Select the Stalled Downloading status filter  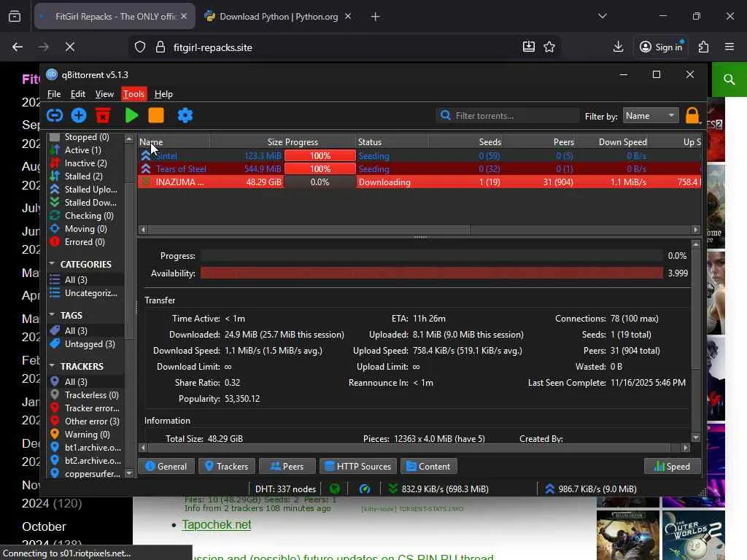86,203
